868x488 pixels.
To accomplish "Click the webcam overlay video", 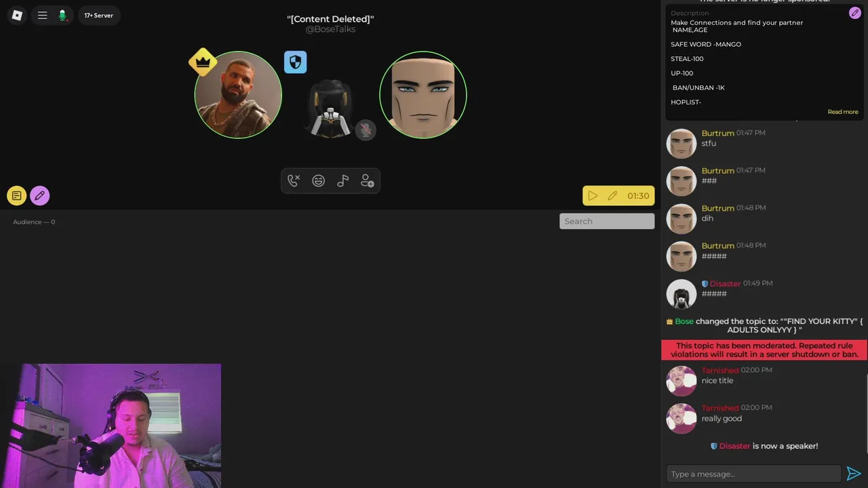I will [x=111, y=426].
